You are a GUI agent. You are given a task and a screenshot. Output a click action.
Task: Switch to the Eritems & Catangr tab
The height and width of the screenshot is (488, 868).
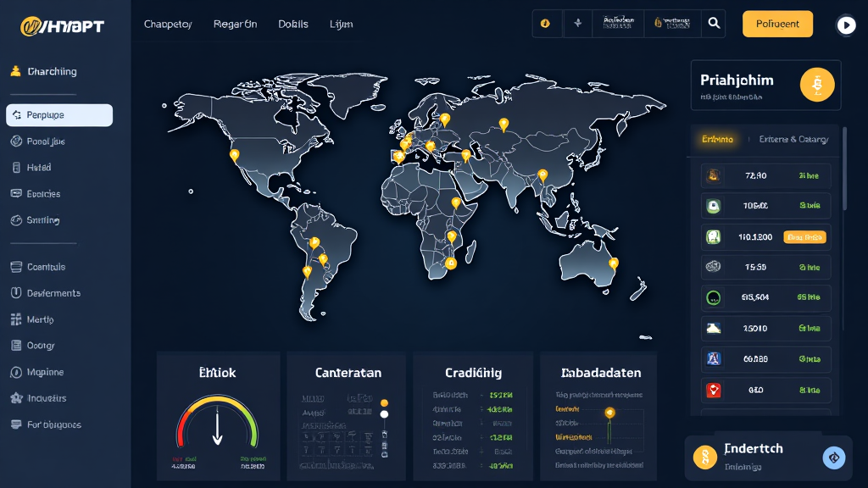click(793, 139)
